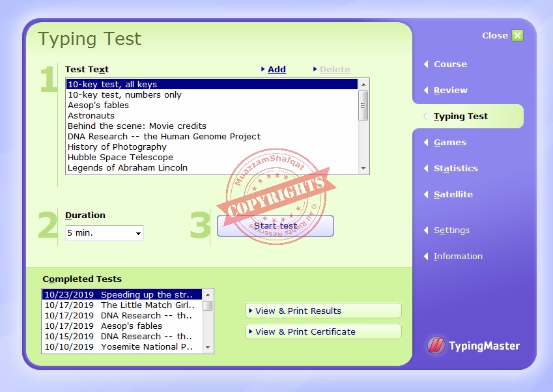The height and width of the screenshot is (392, 553).
Task: Click the TypingMaster logo
Action: (x=474, y=346)
